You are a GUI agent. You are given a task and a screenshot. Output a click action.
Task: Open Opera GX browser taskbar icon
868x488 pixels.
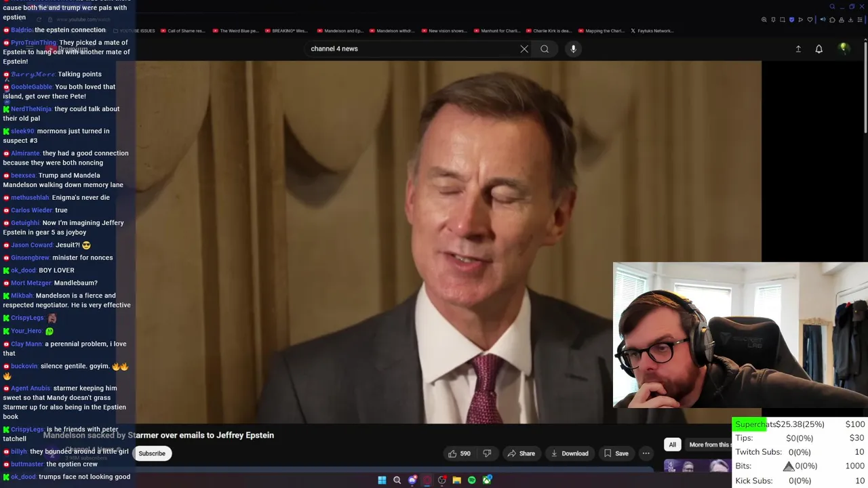427,480
